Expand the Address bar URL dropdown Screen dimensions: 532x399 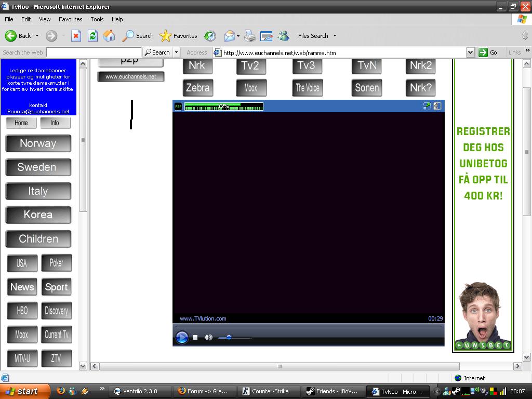click(x=470, y=52)
